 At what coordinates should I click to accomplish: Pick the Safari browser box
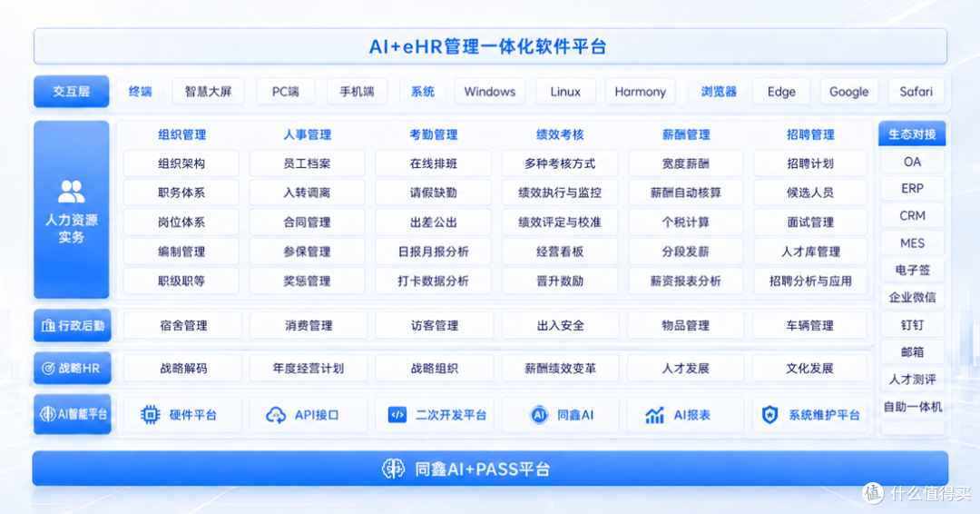point(916,92)
